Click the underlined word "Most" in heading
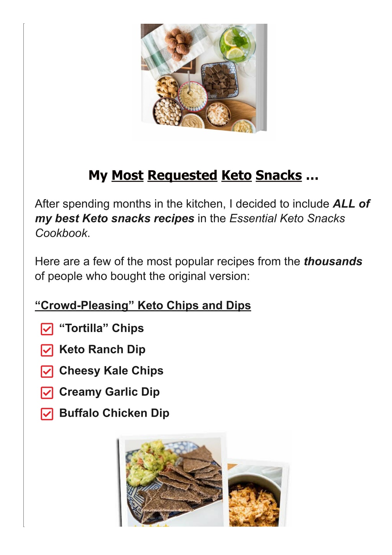The image size is (392, 555). click(x=127, y=175)
